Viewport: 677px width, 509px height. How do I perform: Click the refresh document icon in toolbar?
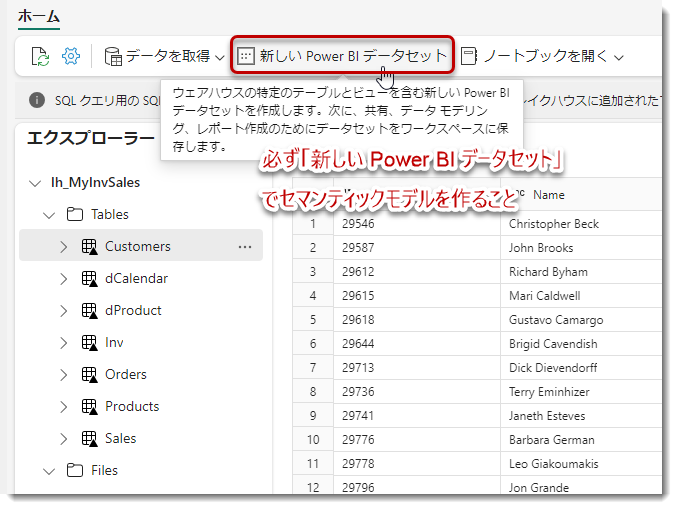coord(41,57)
